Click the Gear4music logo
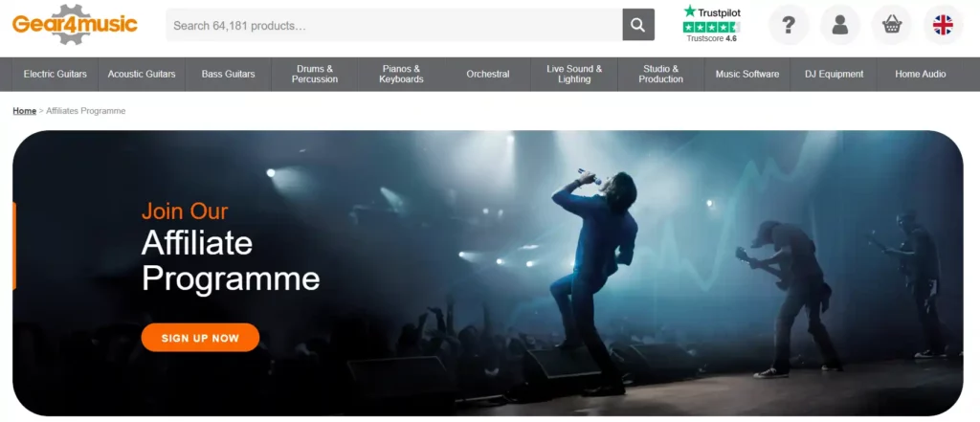The height and width of the screenshot is (422, 980). point(75,24)
